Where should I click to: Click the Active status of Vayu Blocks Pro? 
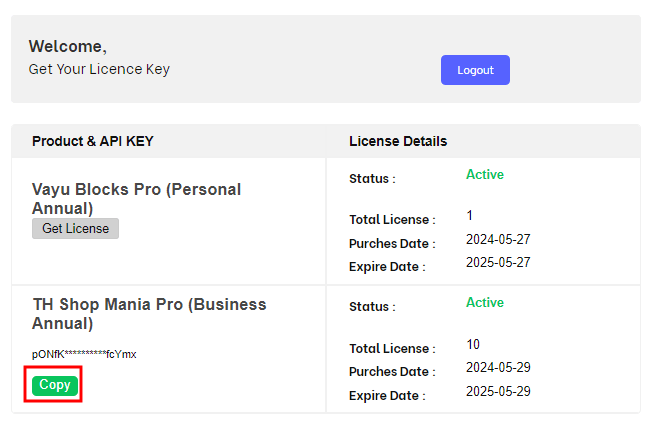(x=485, y=174)
